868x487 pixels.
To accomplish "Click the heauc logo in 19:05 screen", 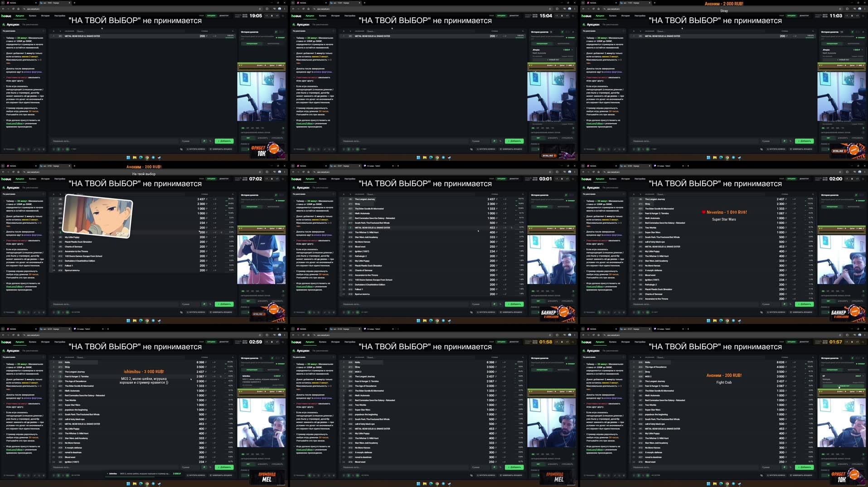I will 6,16.
